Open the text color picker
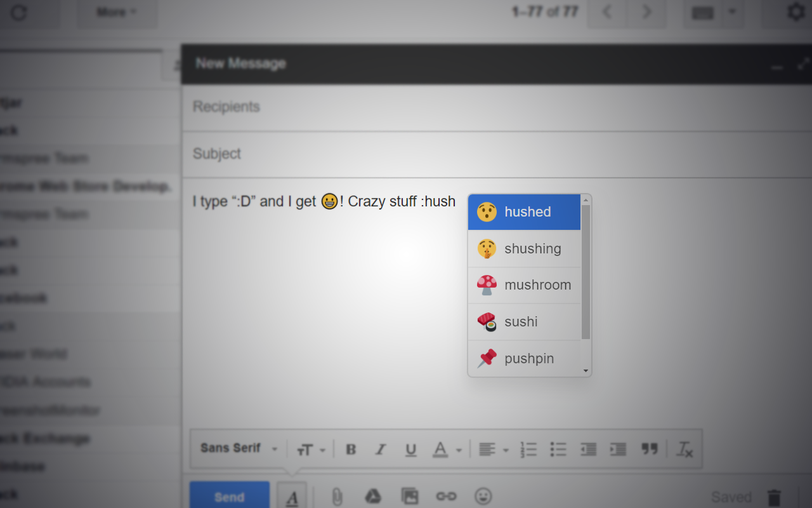812x508 pixels. click(447, 450)
